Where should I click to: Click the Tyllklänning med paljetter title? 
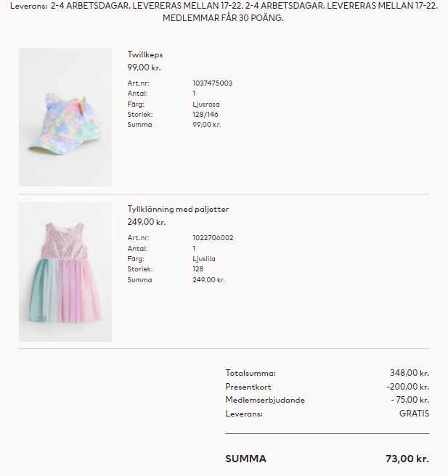click(x=178, y=209)
